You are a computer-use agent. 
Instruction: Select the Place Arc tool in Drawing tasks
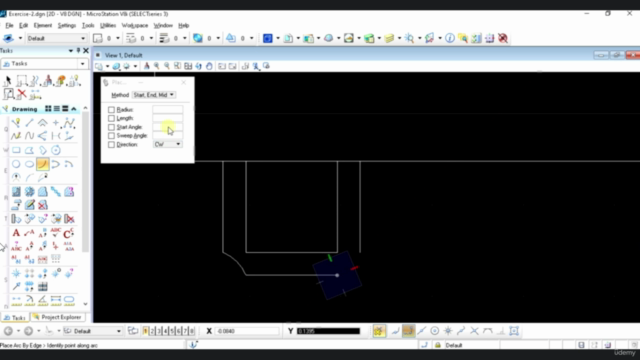coord(42,164)
